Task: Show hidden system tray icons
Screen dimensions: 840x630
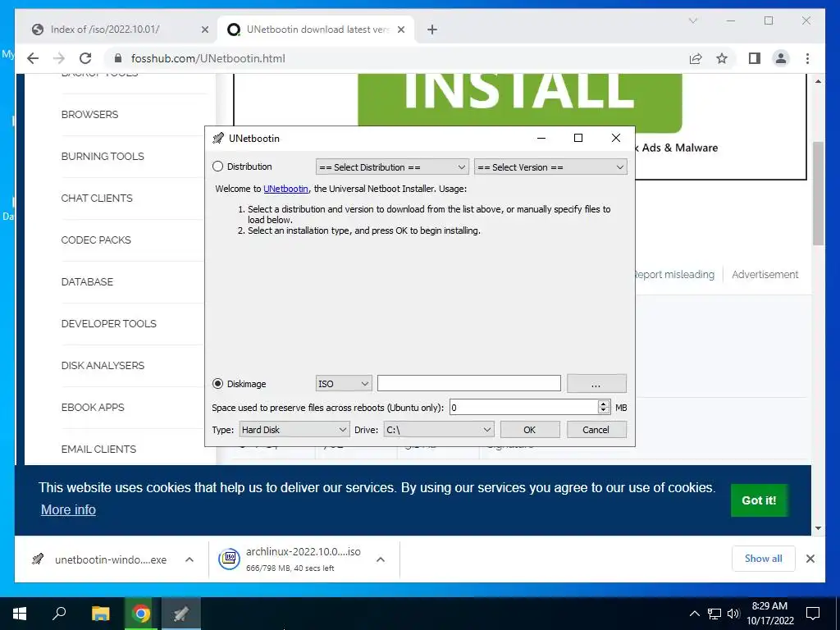Action: coord(694,614)
